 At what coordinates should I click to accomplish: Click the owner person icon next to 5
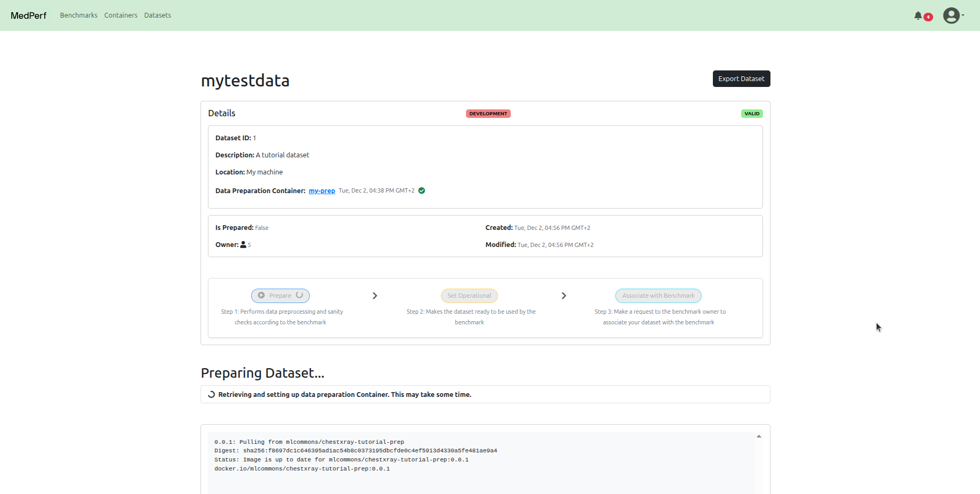point(243,244)
